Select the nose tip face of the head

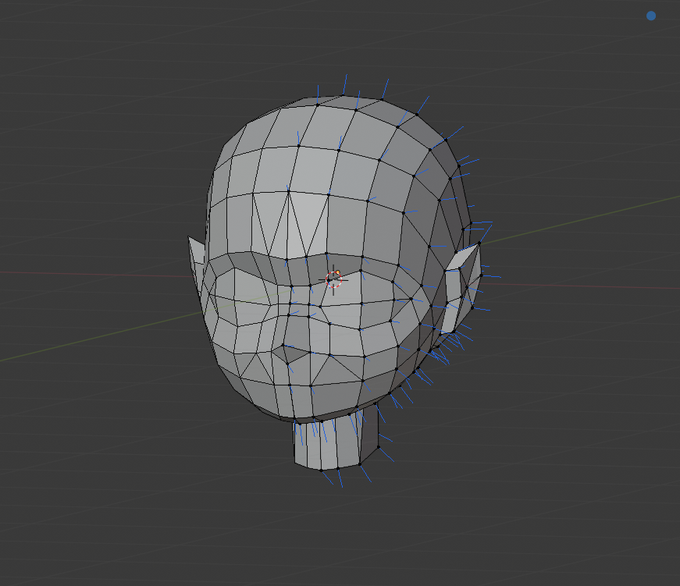[x=291, y=354]
